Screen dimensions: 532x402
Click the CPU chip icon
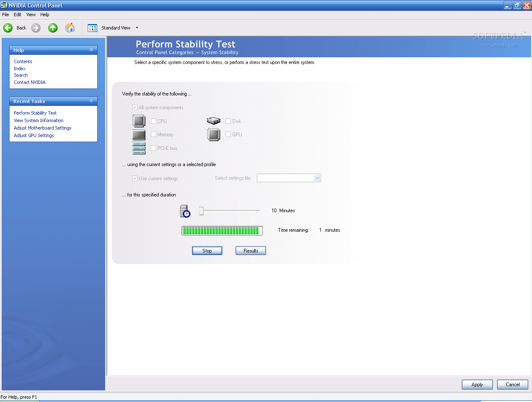139,121
